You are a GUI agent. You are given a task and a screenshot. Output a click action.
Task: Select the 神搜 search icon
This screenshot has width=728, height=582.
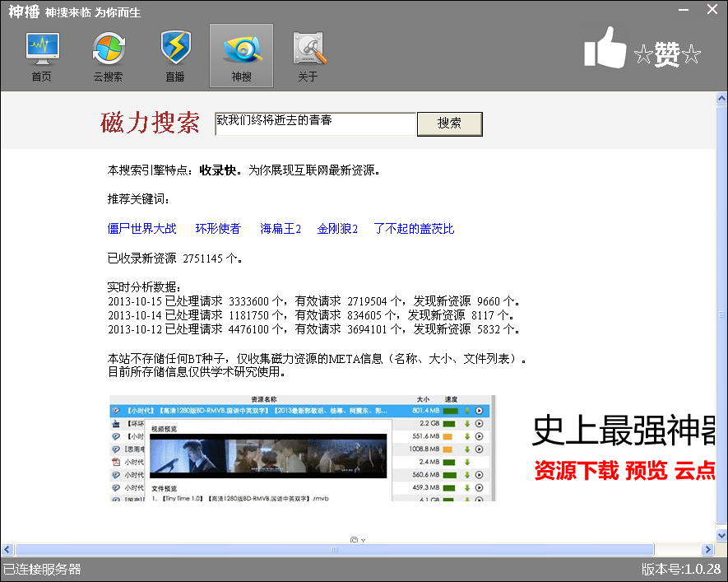tap(241, 57)
